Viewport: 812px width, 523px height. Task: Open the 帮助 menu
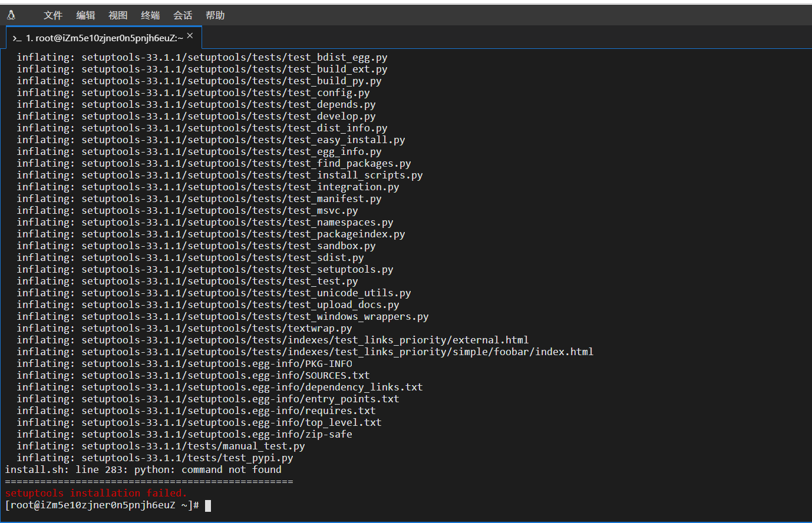tap(215, 15)
